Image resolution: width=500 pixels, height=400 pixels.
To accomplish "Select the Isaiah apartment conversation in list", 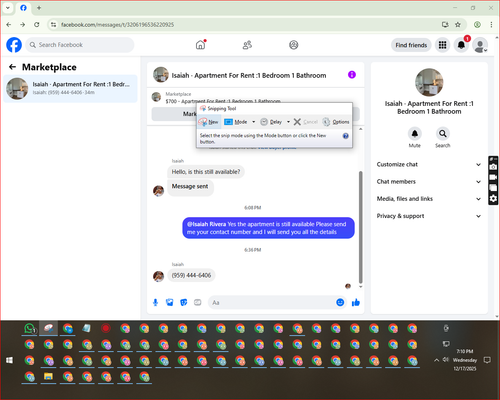I will [x=70, y=88].
